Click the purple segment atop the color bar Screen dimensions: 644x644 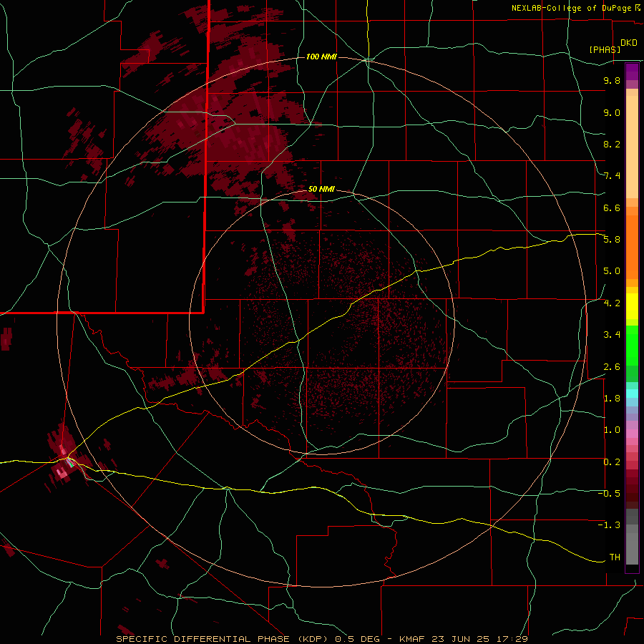coord(632,72)
